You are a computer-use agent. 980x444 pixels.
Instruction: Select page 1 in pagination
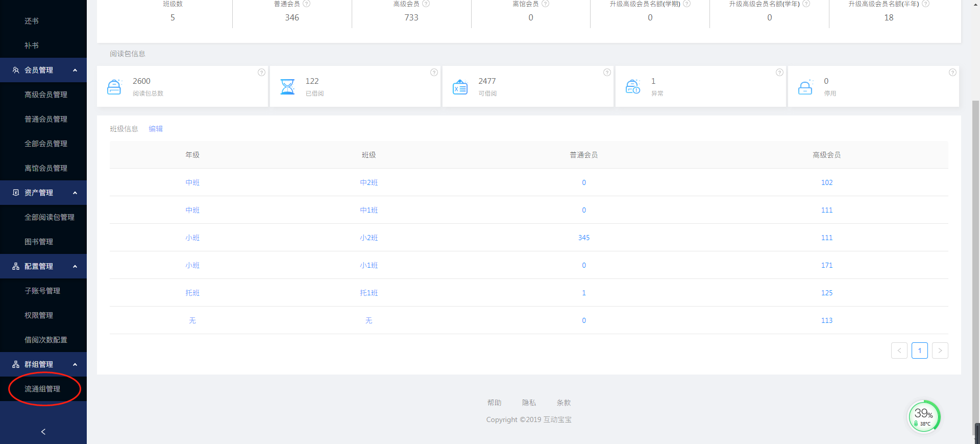[x=920, y=350]
